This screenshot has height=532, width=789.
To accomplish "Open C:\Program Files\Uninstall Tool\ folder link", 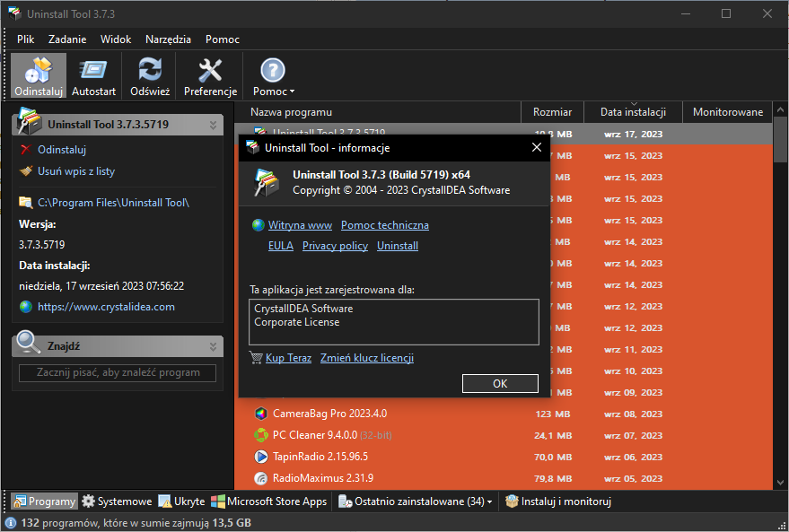I will coord(113,203).
